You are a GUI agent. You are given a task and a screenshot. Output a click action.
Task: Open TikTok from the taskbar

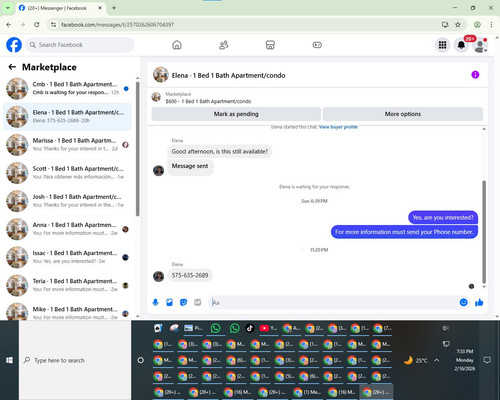(x=249, y=328)
